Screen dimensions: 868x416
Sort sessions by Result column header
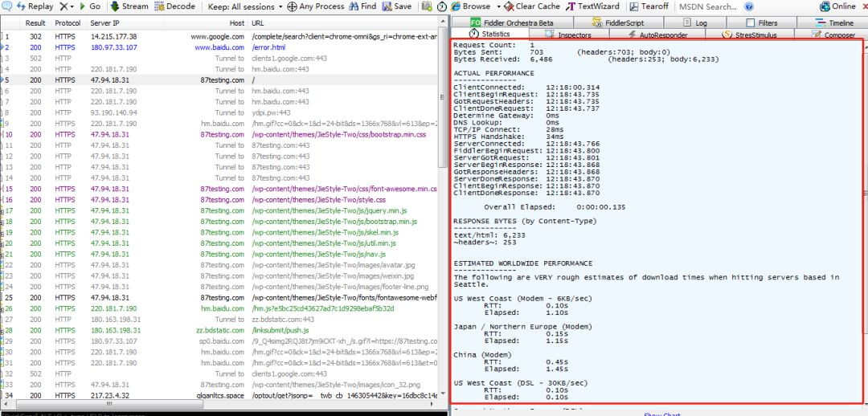(35, 23)
